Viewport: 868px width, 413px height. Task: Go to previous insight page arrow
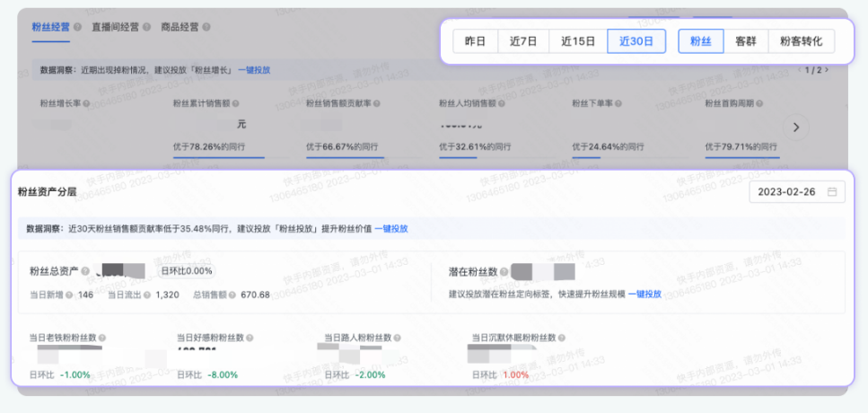point(800,70)
